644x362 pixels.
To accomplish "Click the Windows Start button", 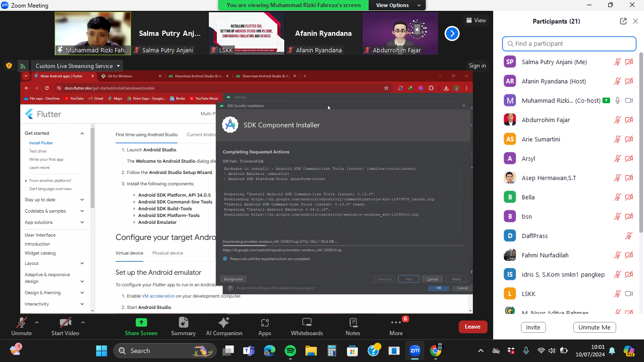I will (x=101, y=351).
